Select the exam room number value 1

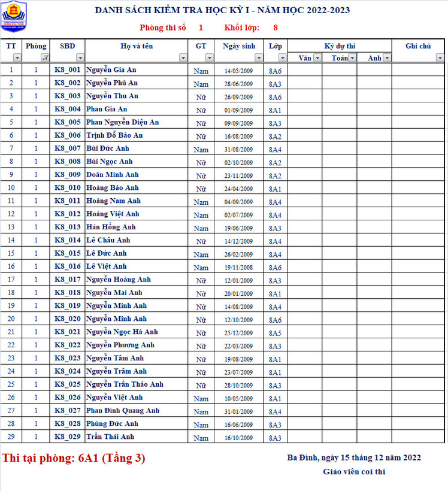[201, 28]
